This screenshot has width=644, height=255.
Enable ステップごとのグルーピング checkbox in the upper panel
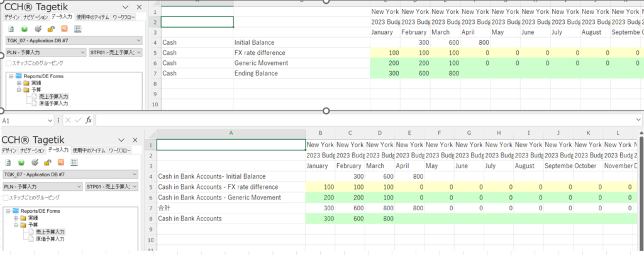click(8, 63)
